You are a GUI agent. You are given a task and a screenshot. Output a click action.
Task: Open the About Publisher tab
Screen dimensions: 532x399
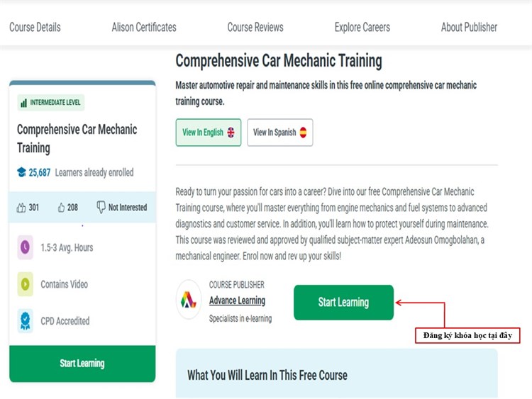coord(469,28)
